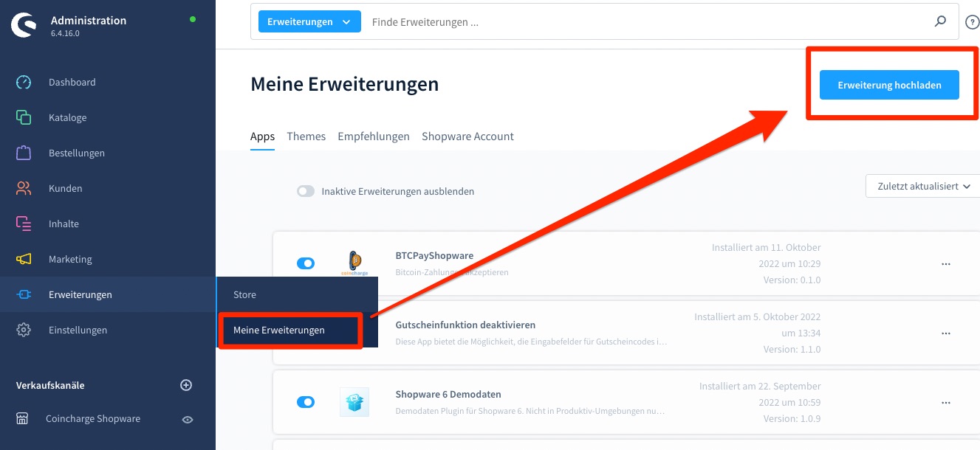Open context menu for BTCPayShopware
Image resolution: width=980 pixels, height=450 pixels.
coord(946,263)
